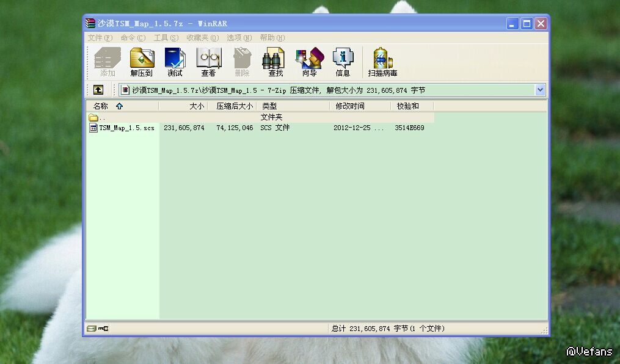Click the Find (查找) binoculars icon

(275, 62)
